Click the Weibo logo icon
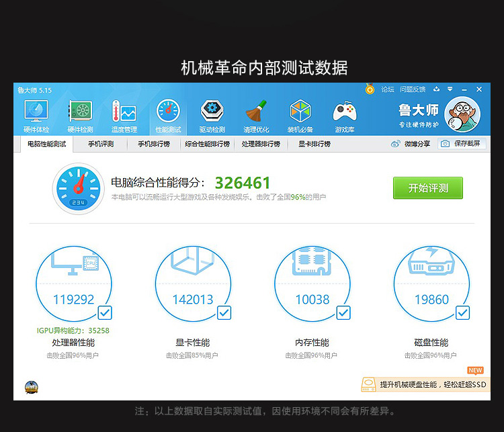Screen dimensions: 504x432 click(x=395, y=144)
